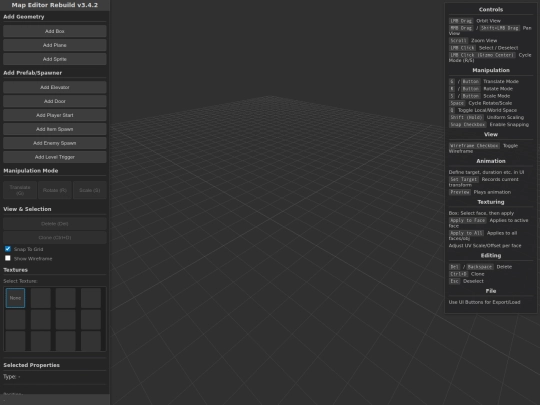The image size is (540, 405).
Task: Click the Editing heading in help panel
Action: pyautogui.click(x=491, y=256)
